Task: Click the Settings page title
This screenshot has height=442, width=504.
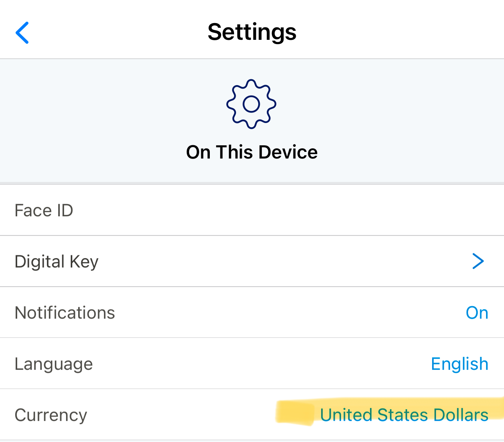Action: coord(252,32)
